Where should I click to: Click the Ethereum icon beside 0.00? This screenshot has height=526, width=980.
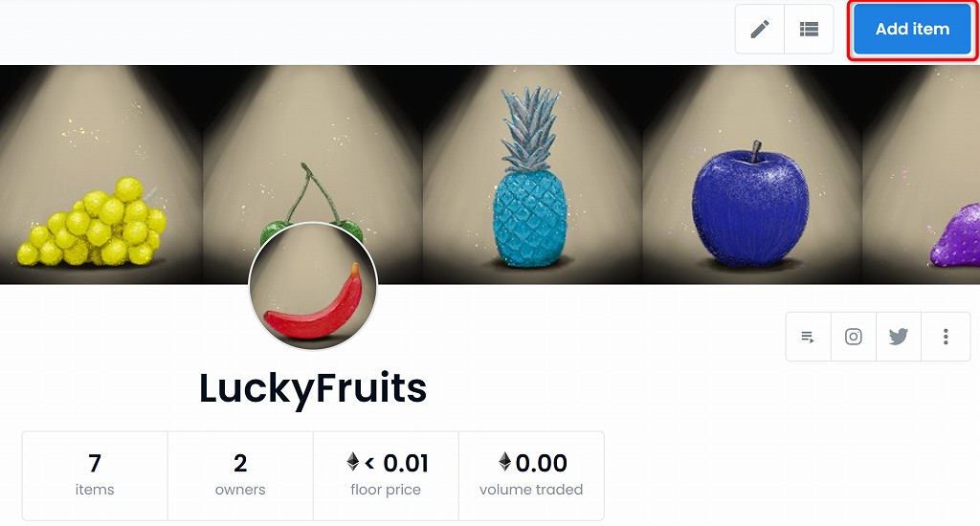coord(505,462)
